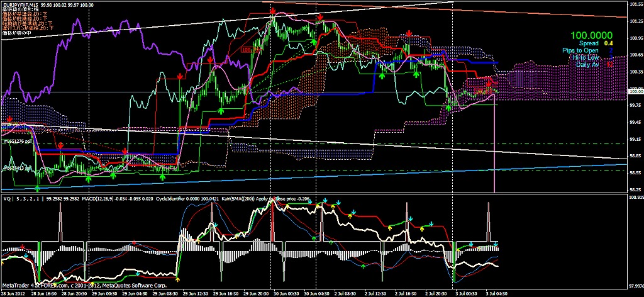This screenshot has height=297, width=644.
Task: Click the 98.25 price on the axis
Action: 635,188
